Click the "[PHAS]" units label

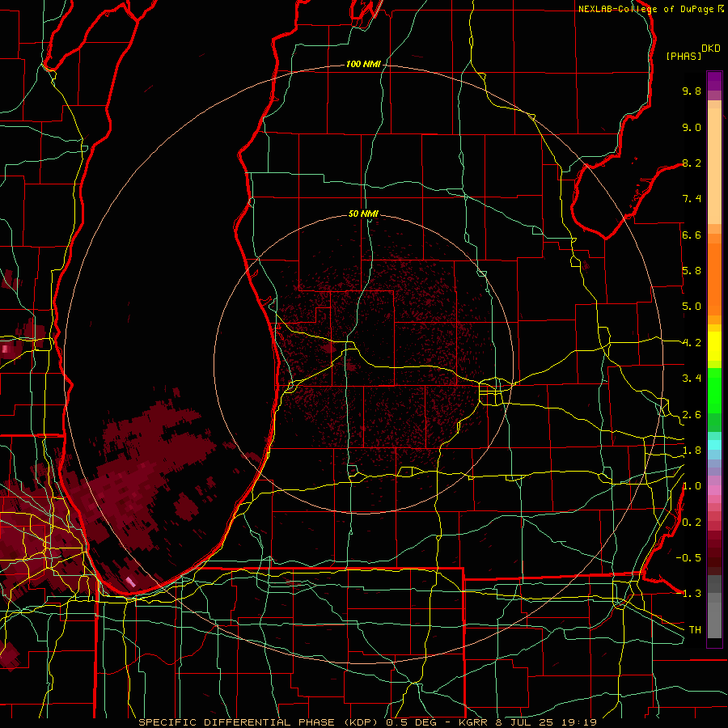point(684,57)
